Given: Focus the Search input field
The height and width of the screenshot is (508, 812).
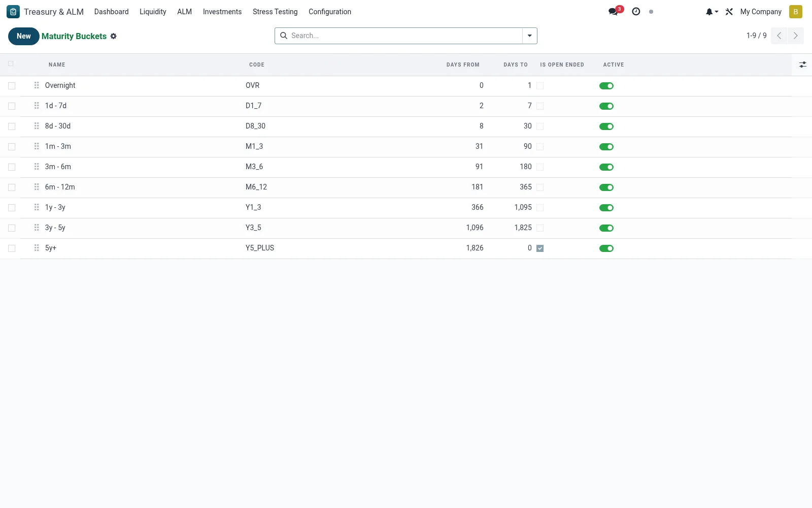Looking at the screenshot, I should coord(405,36).
